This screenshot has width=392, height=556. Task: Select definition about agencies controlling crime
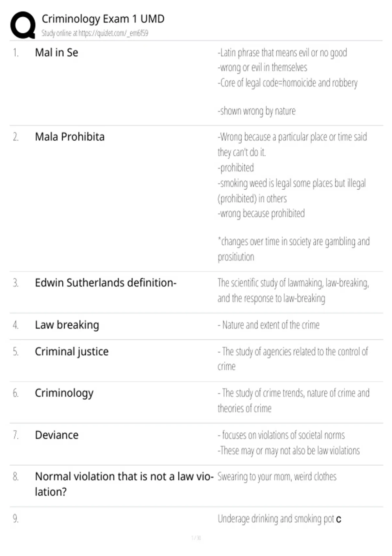click(293, 359)
